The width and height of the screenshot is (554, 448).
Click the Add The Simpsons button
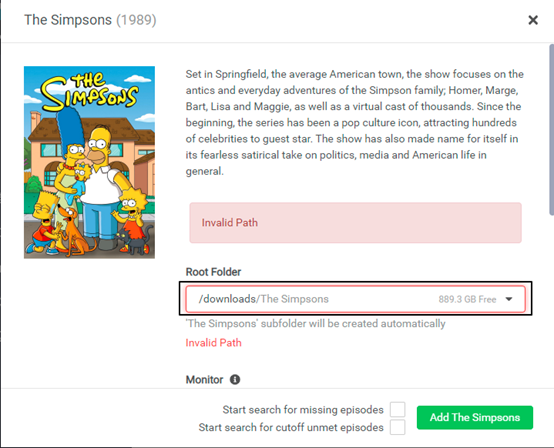click(x=475, y=417)
